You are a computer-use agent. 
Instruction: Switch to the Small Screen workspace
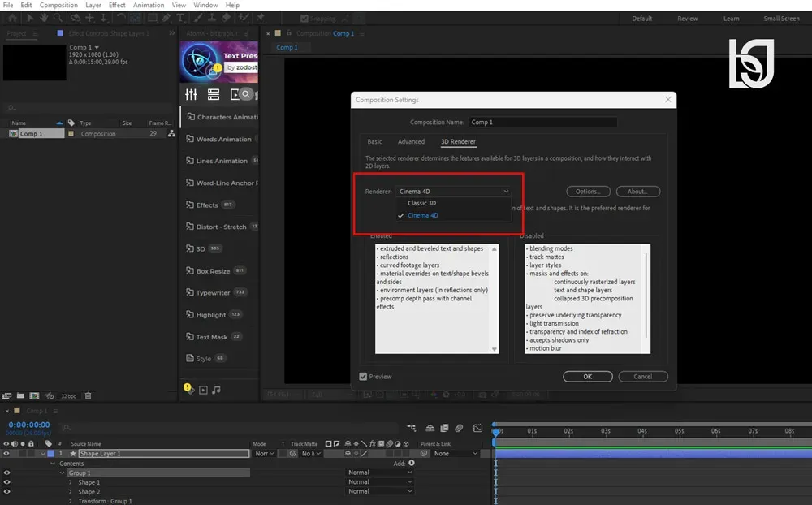781,18
